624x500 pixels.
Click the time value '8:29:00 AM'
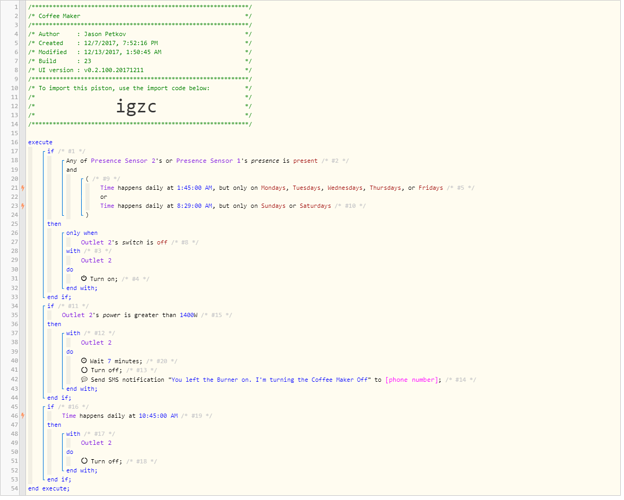pos(195,206)
